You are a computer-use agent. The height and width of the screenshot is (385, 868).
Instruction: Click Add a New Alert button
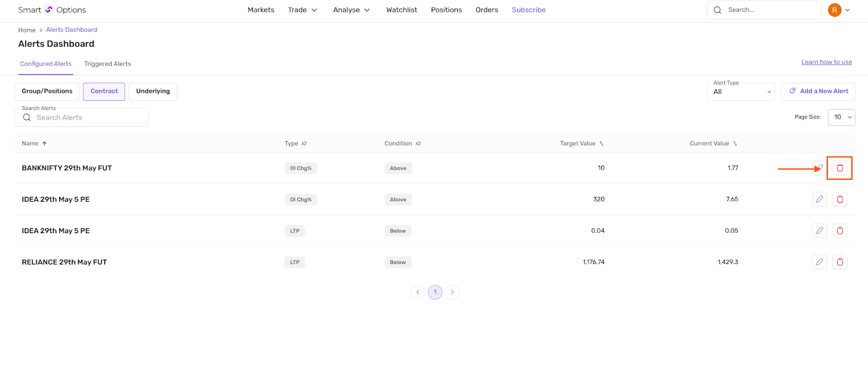point(818,92)
